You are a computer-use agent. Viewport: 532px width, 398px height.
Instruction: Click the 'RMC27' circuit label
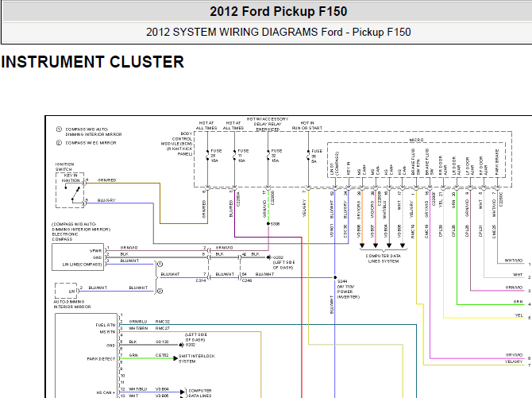163,328
